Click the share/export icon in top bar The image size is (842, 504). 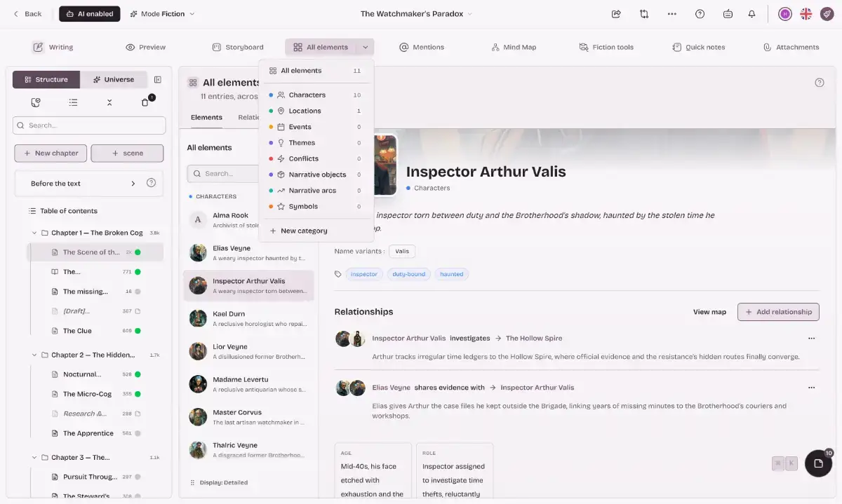[616, 14]
